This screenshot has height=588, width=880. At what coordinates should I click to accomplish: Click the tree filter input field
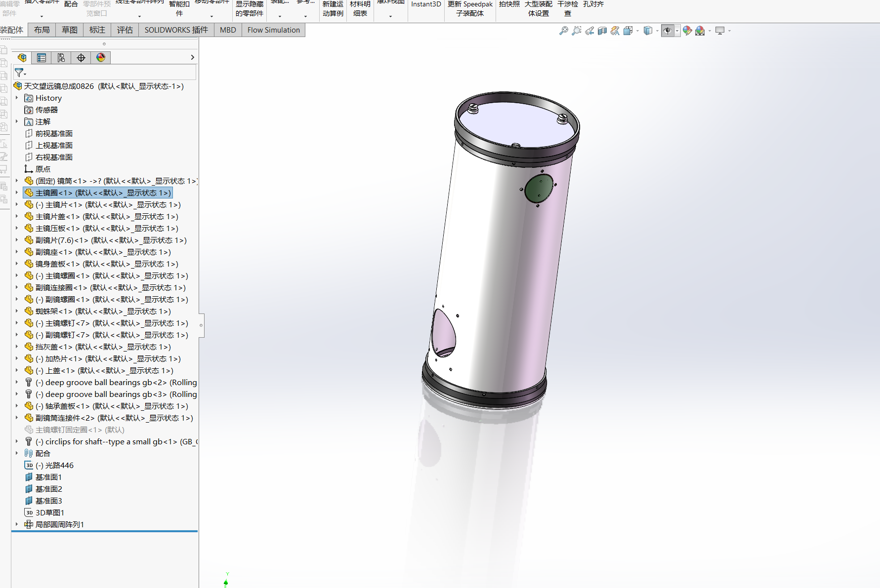tap(105, 73)
